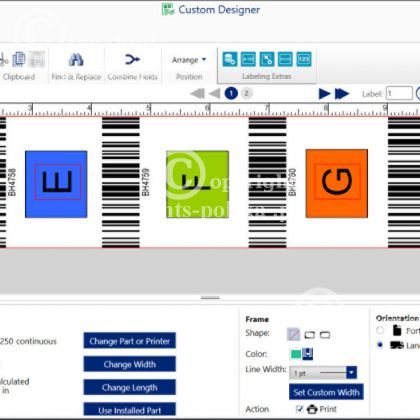
Task: Go to the previous label page
Action: pos(215,94)
